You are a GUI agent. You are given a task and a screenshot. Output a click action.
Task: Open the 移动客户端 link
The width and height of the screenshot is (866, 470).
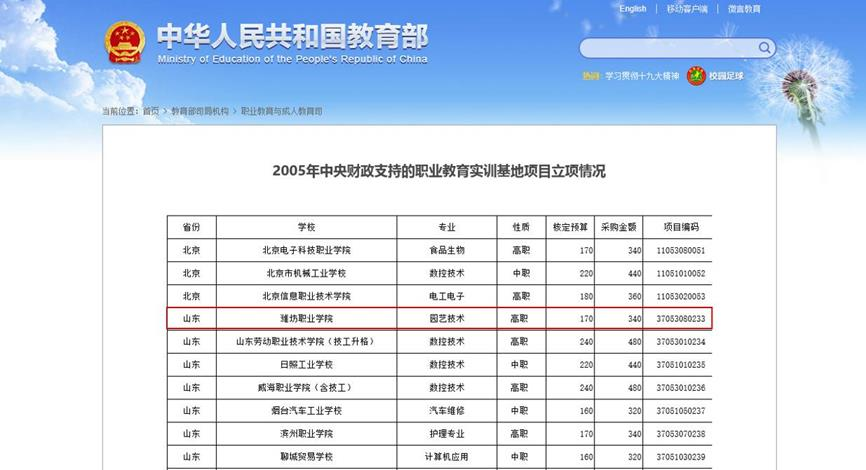pyautogui.click(x=687, y=9)
